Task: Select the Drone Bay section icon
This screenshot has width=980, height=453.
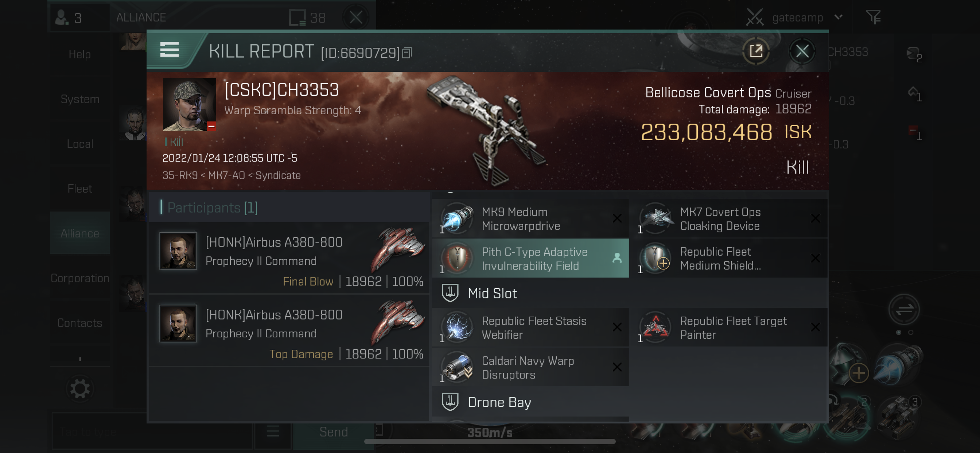Action: click(450, 403)
